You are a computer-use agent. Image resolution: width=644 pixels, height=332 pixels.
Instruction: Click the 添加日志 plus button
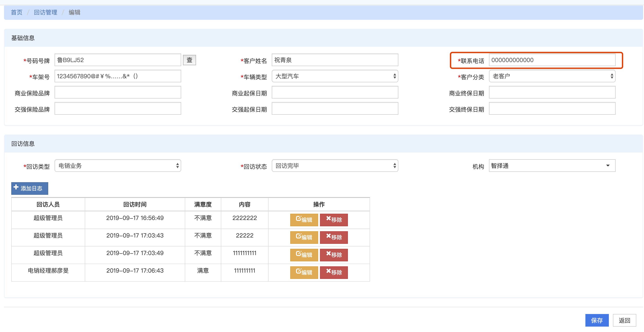30,188
